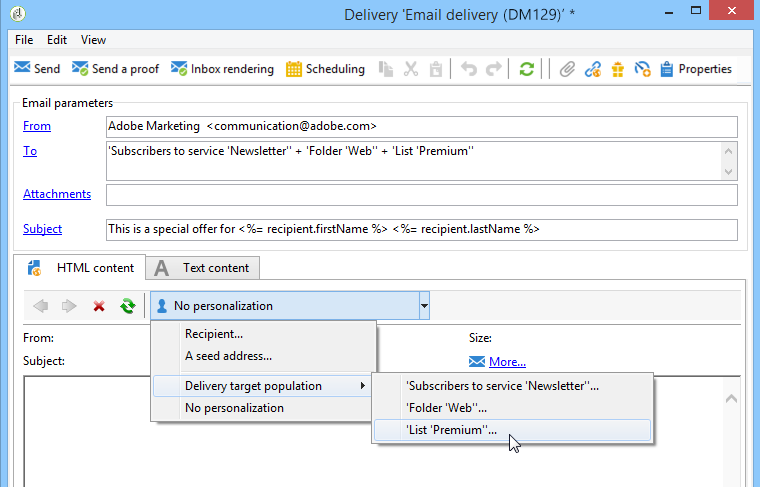Click the Send a proof icon
779x502 pixels.
pyautogui.click(x=80, y=68)
